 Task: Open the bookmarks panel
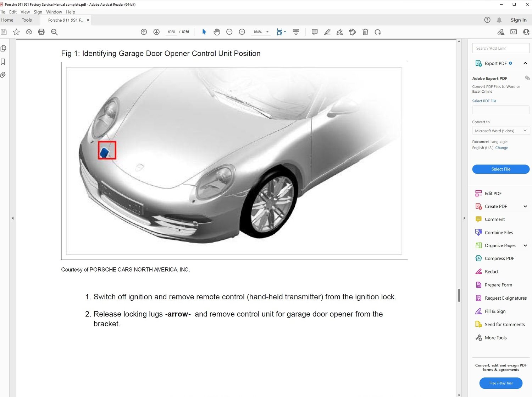tap(3, 62)
